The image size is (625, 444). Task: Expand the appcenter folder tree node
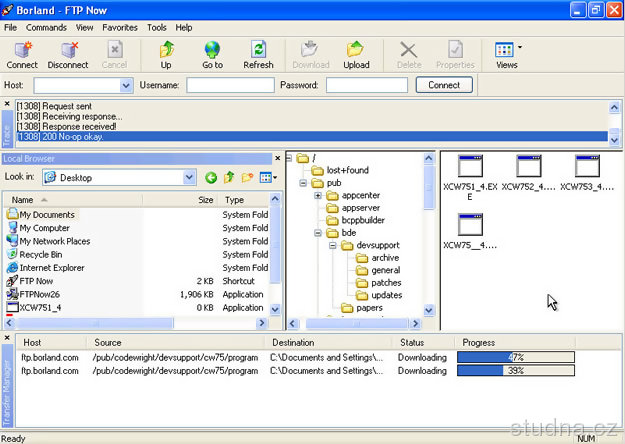pos(319,195)
